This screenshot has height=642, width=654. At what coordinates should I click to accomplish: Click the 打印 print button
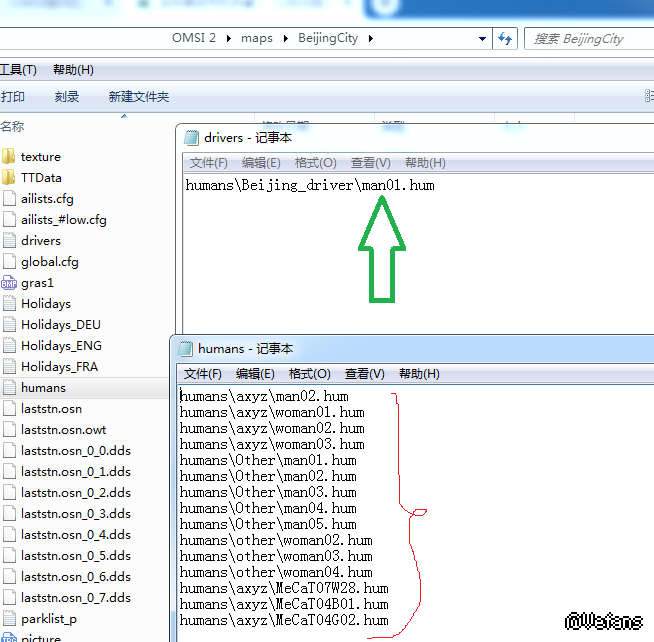(13, 97)
